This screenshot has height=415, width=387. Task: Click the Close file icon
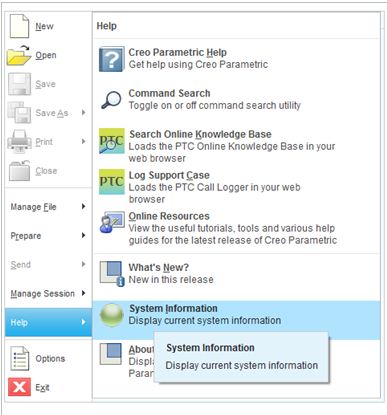point(19,171)
